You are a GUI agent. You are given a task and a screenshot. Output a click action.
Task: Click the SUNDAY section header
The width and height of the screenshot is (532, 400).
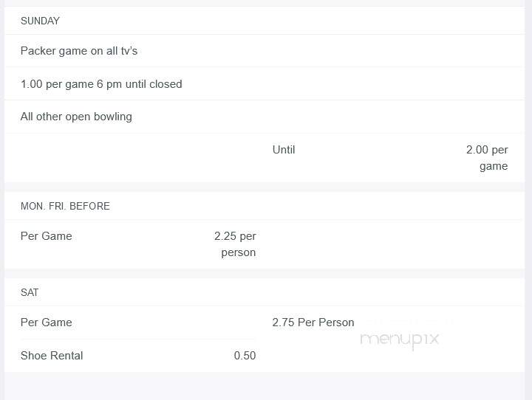coord(40,21)
